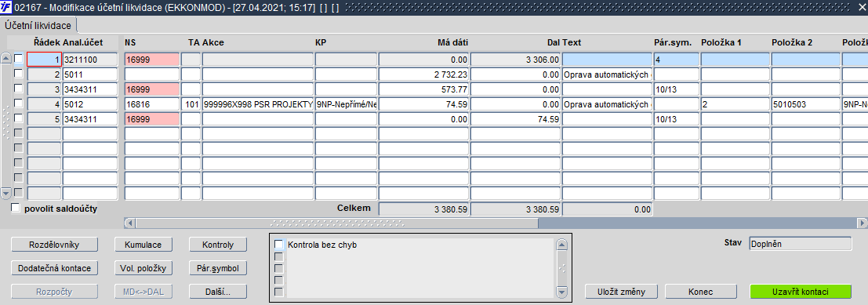
Task: Click Vol. položky button
Action: (144, 268)
